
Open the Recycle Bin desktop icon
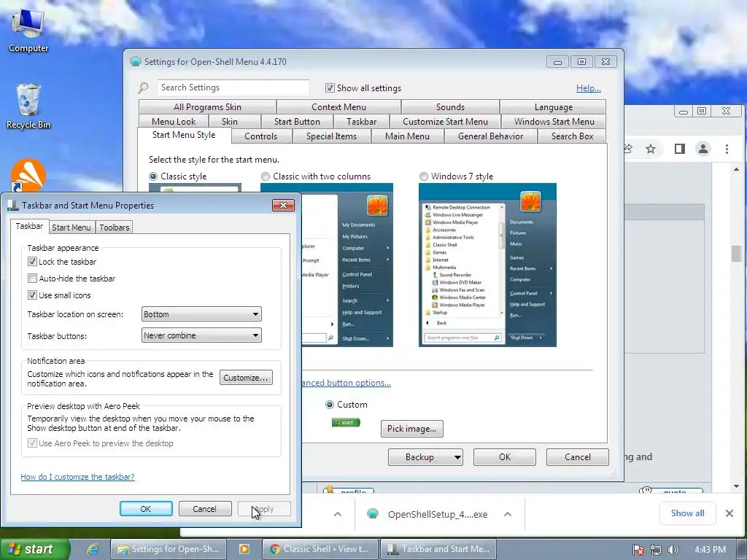click(x=28, y=106)
